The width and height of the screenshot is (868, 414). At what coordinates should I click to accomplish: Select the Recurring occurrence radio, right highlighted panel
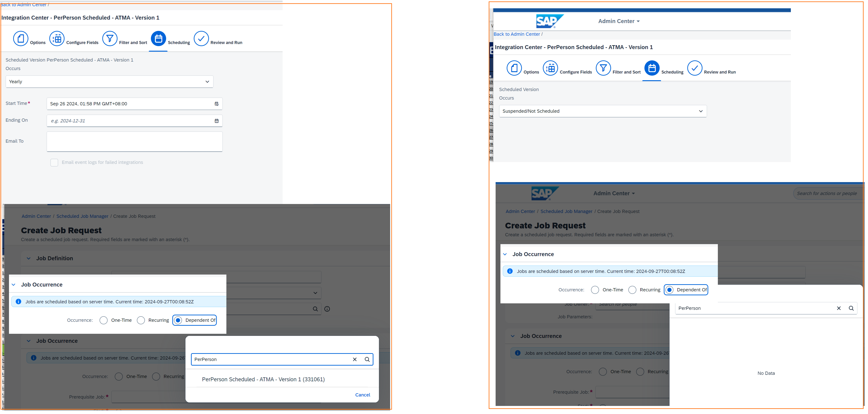[632, 290]
